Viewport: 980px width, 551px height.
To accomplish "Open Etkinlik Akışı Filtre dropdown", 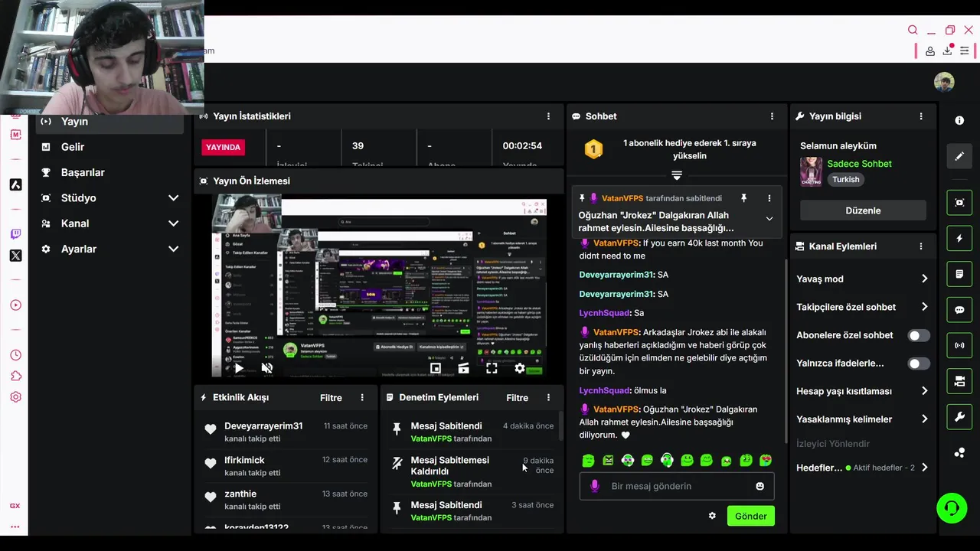I will click(331, 398).
